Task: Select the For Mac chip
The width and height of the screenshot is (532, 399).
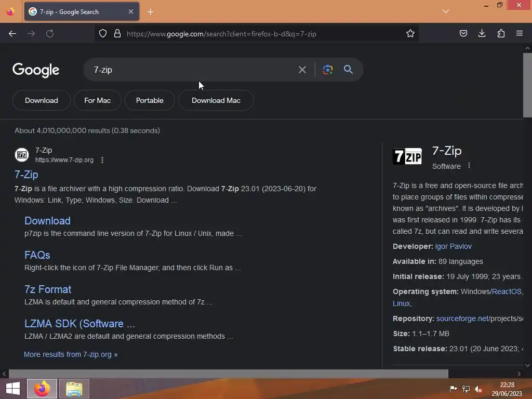Action: tap(97, 100)
